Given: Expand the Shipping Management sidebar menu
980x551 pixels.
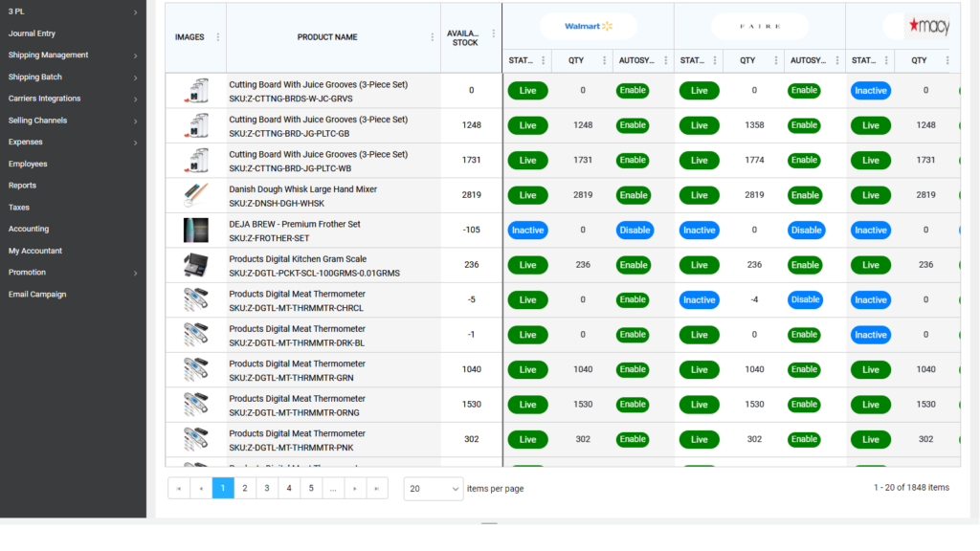Looking at the screenshot, I should (73, 55).
